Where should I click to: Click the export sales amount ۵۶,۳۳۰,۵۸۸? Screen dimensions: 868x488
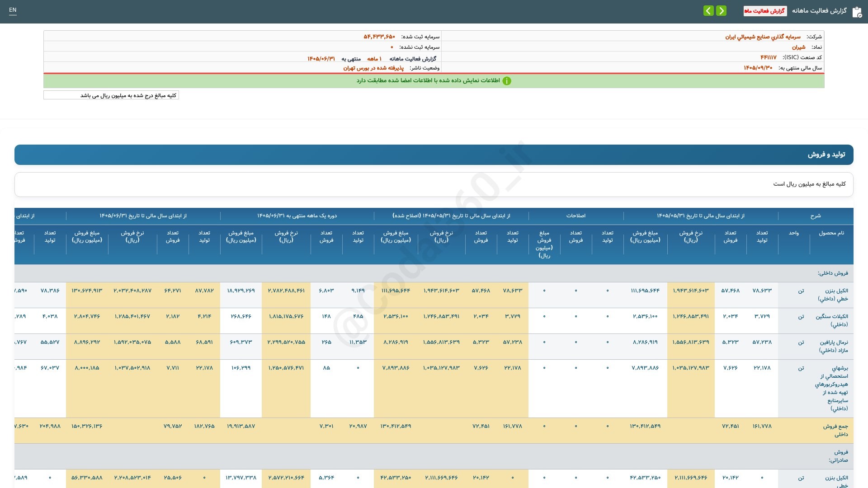coord(87,478)
